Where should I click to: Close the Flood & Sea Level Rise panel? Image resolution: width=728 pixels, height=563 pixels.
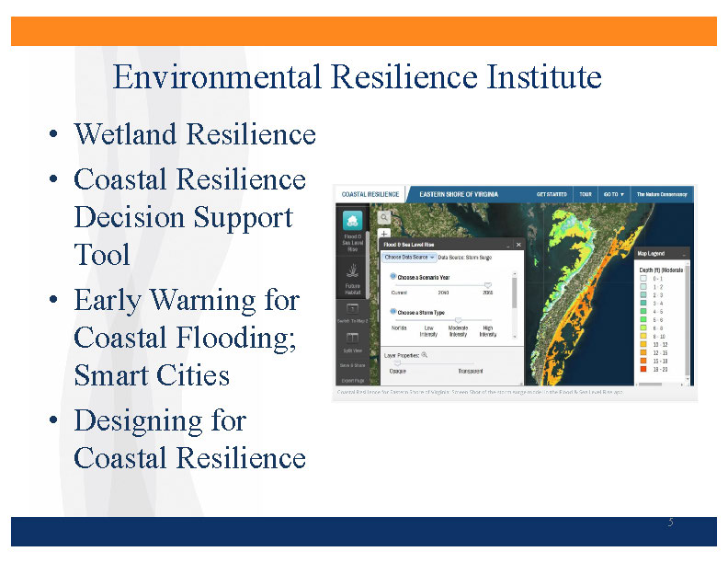(518, 245)
